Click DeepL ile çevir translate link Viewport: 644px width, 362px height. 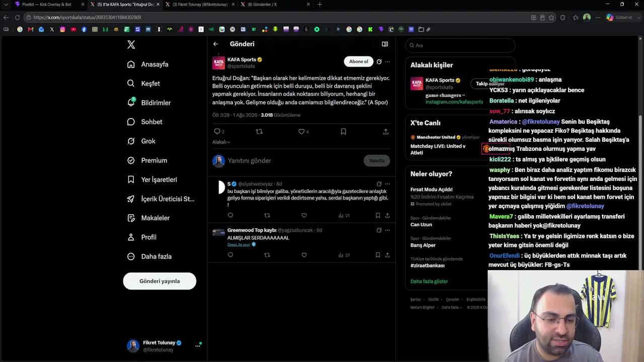click(x=239, y=244)
